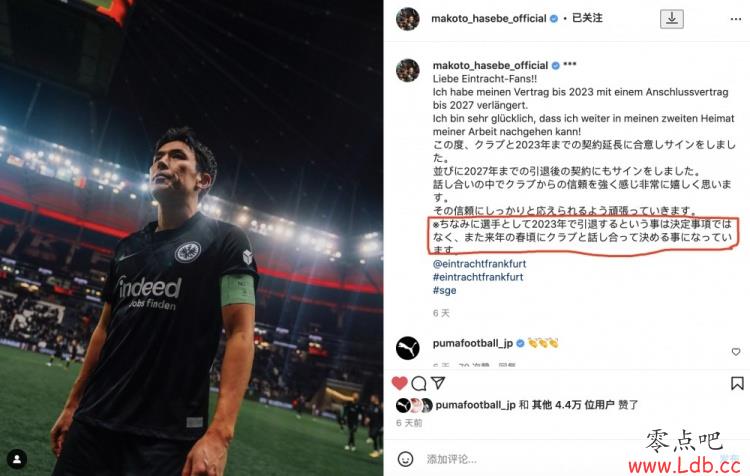Like the pumafootball_jp comment heart
Image resolution: width=750 pixels, height=476 pixels.
point(736,352)
